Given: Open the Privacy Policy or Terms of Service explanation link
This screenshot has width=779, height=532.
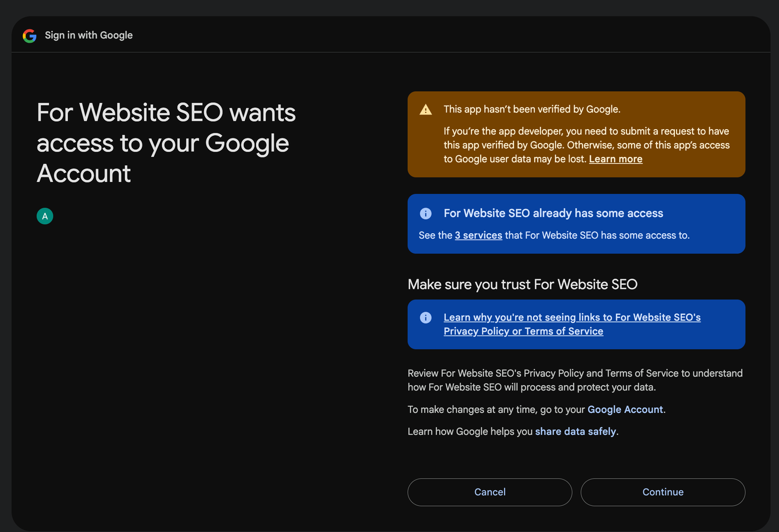Looking at the screenshot, I should 572,324.
